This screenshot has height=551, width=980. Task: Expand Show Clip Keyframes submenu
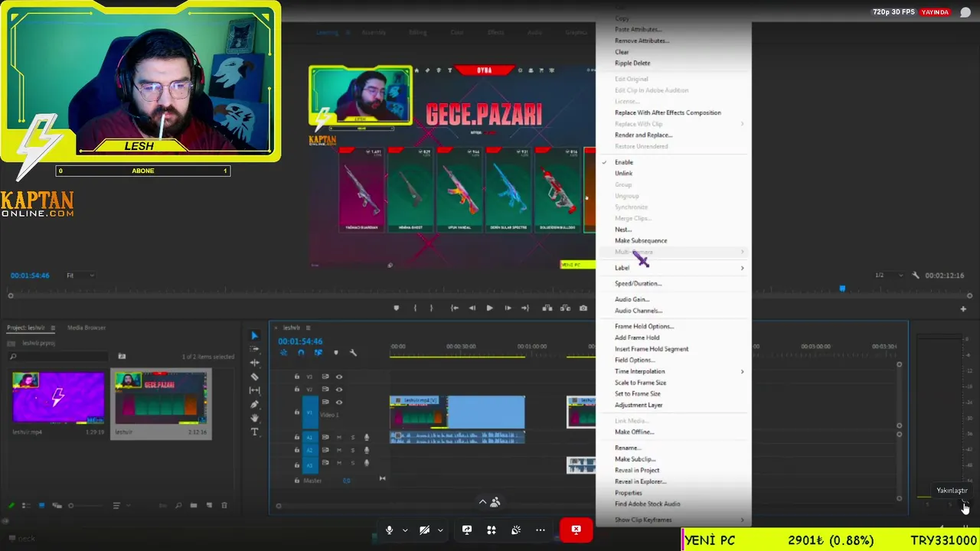click(x=674, y=520)
